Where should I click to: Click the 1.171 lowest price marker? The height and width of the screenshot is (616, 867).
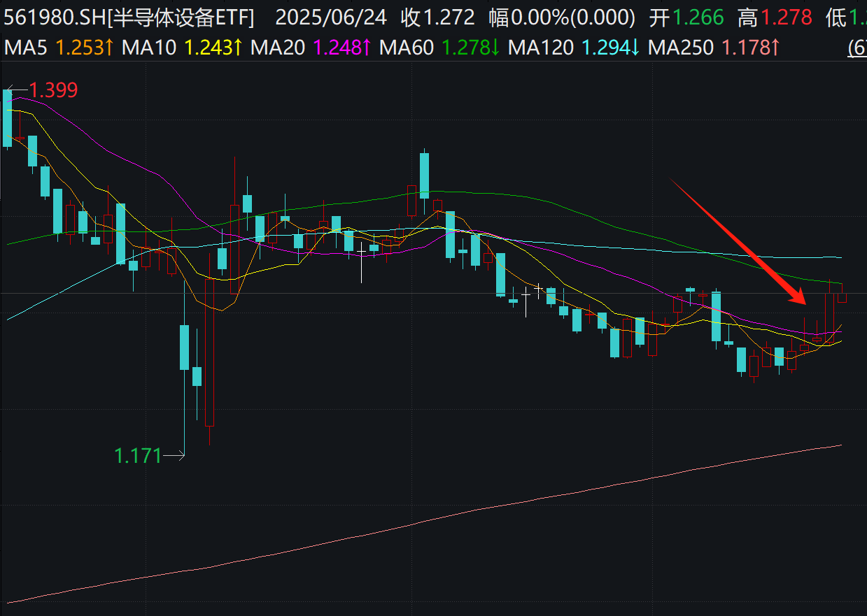(138, 457)
